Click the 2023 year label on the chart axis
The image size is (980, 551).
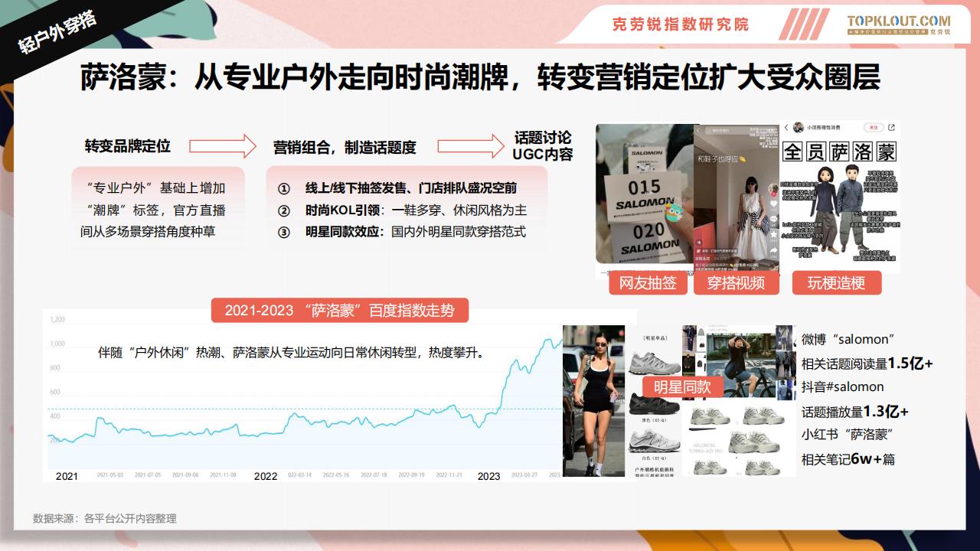(488, 476)
